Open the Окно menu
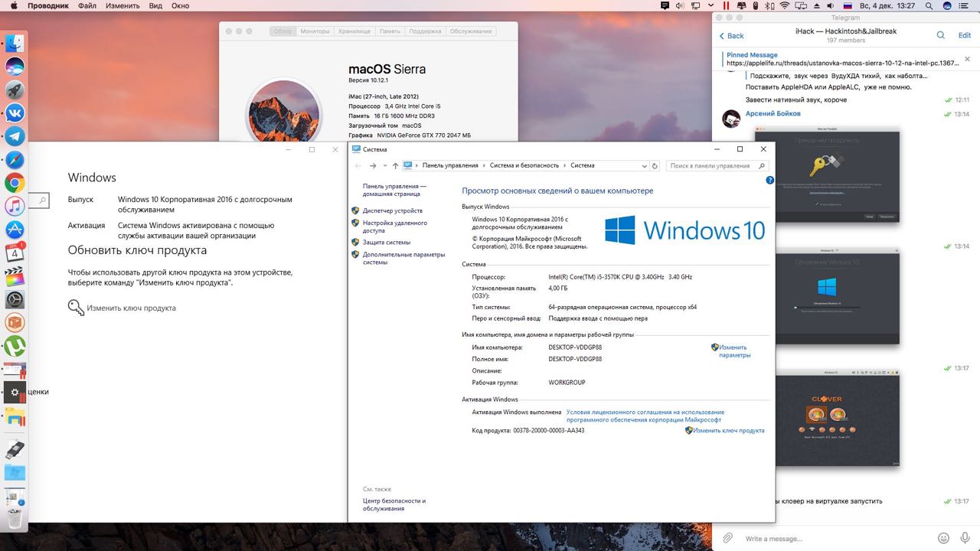Viewport: 980px width, 551px height. click(x=180, y=5)
